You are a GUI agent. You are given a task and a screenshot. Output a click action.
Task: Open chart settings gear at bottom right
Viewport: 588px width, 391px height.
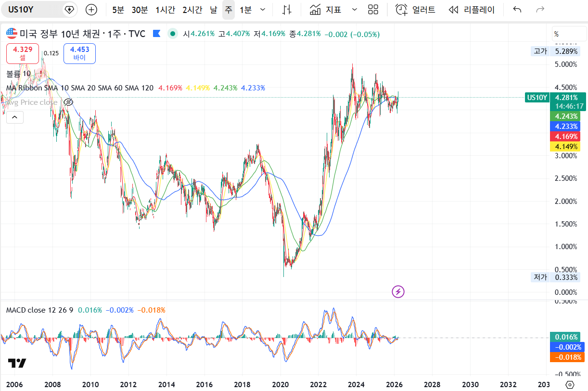pyautogui.click(x=570, y=385)
